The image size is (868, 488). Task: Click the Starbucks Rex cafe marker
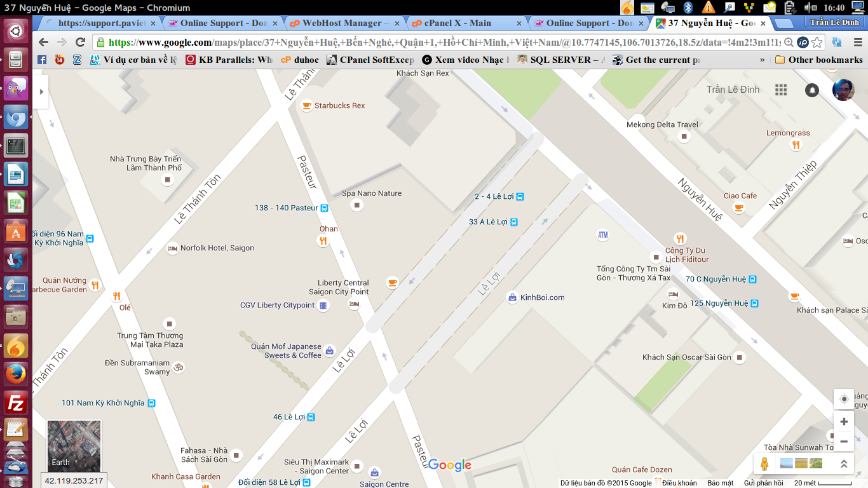point(307,105)
